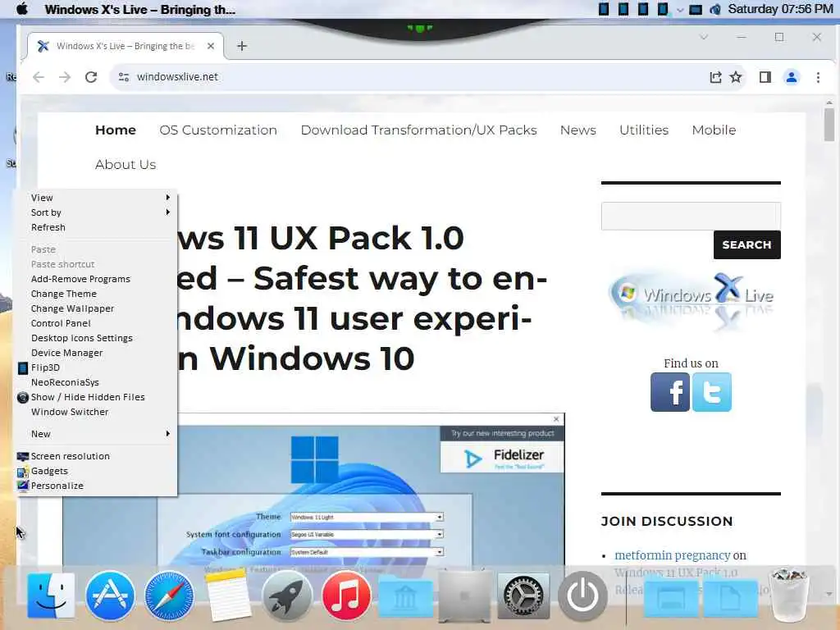840x630 pixels.
Task: Open the Notes app in dock
Action: point(228,596)
